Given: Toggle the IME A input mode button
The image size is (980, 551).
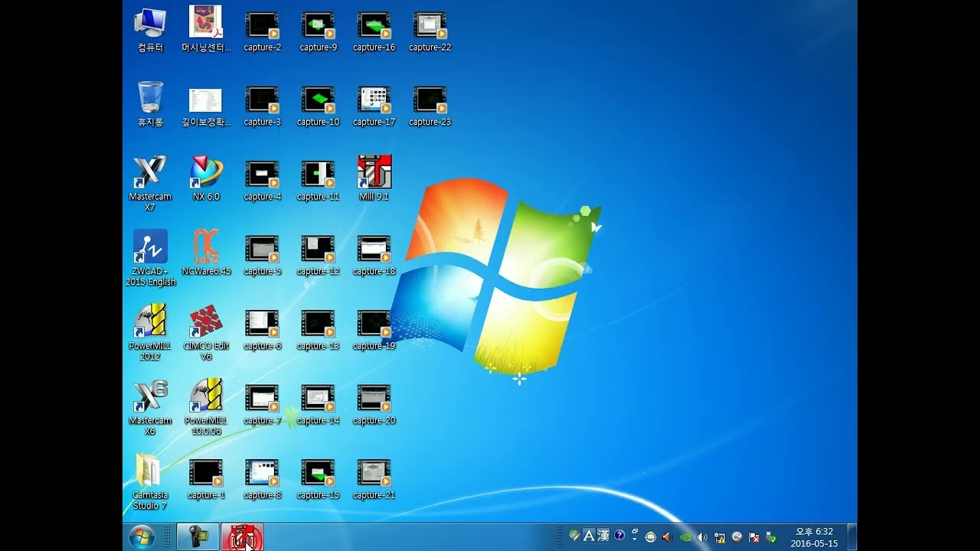Looking at the screenshot, I should point(589,536).
